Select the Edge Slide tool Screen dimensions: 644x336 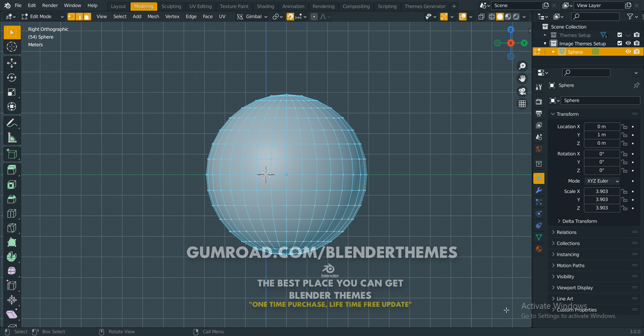click(x=12, y=285)
